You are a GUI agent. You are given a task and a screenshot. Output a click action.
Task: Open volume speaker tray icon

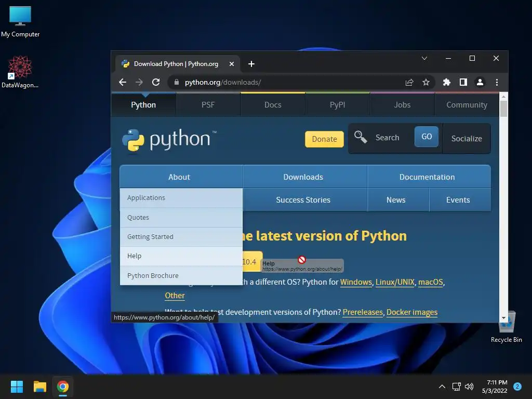[469, 387]
